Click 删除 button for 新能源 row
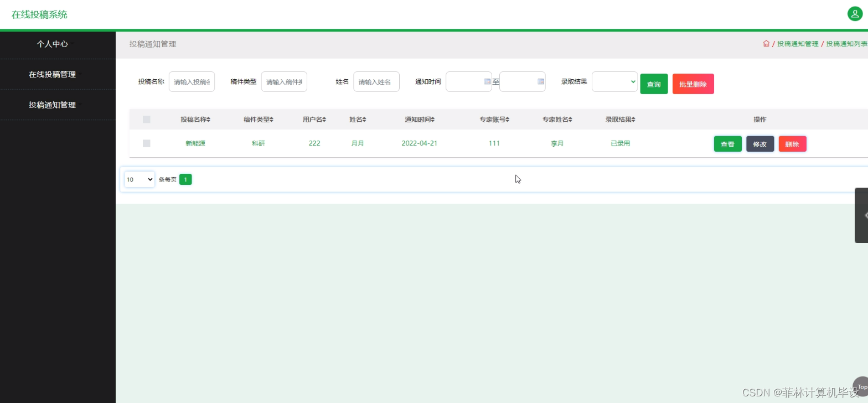The height and width of the screenshot is (403, 868). click(x=792, y=144)
